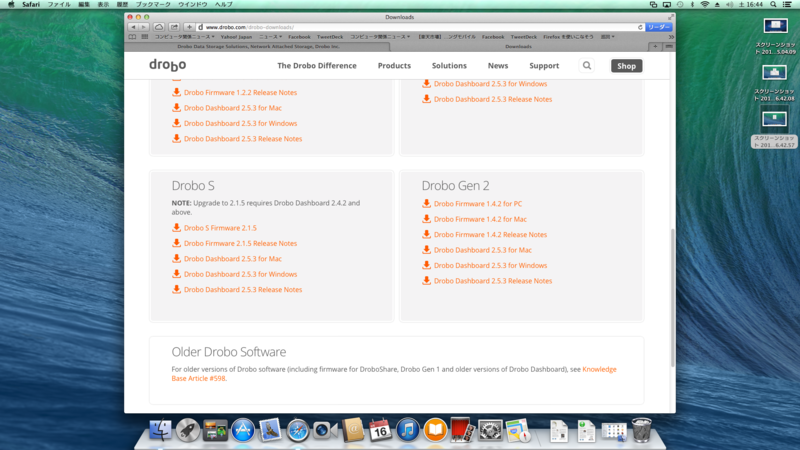Open Mail eagle stamp icon in Dock

point(270,430)
